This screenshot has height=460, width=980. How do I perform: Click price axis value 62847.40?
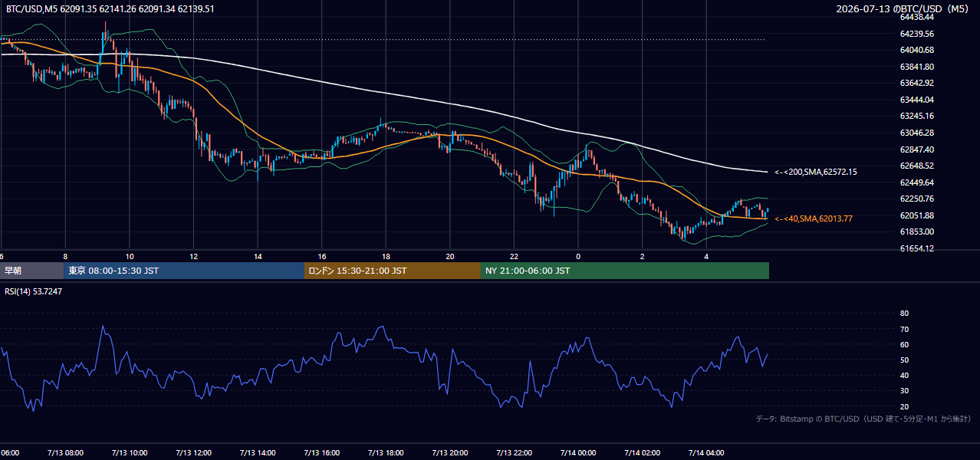coord(916,149)
